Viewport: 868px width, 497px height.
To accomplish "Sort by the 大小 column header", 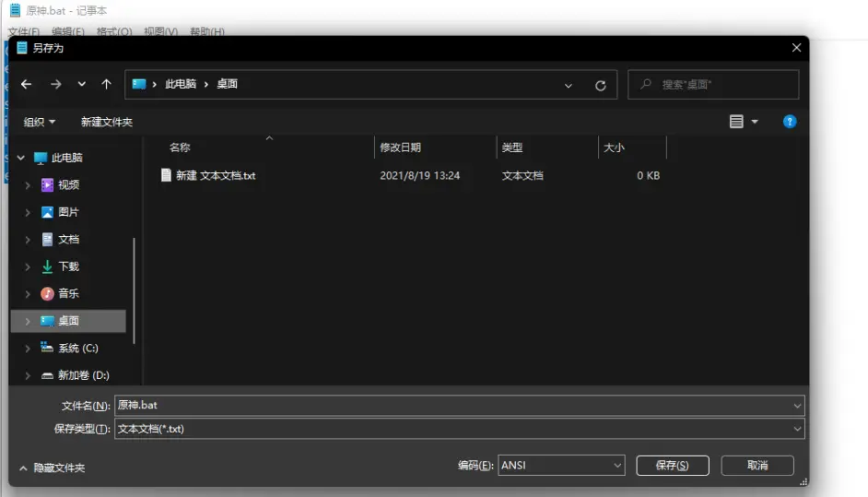I will click(x=614, y=148).
